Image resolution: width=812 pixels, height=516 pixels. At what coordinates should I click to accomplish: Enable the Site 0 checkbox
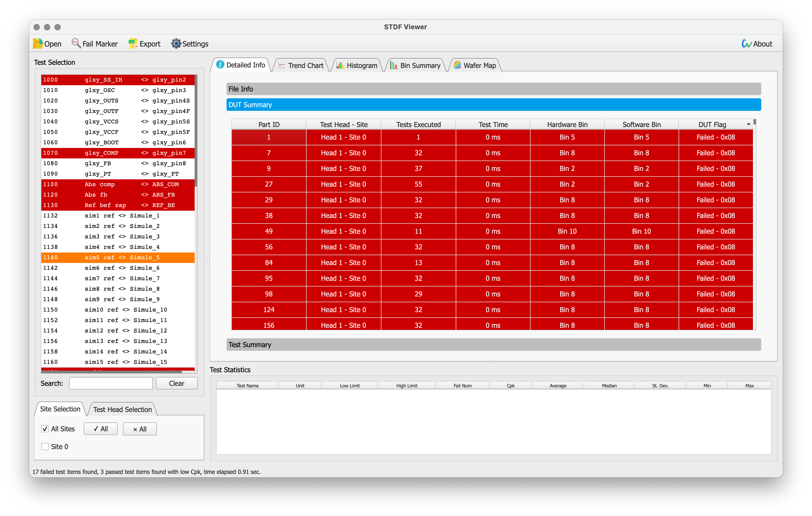pos(45,446)
